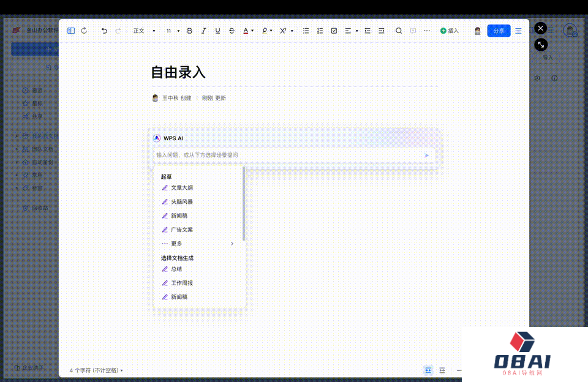The width and height of the screenshot is (588, 382).
Task: Click the info icon in background window
Action: (554, 78)
